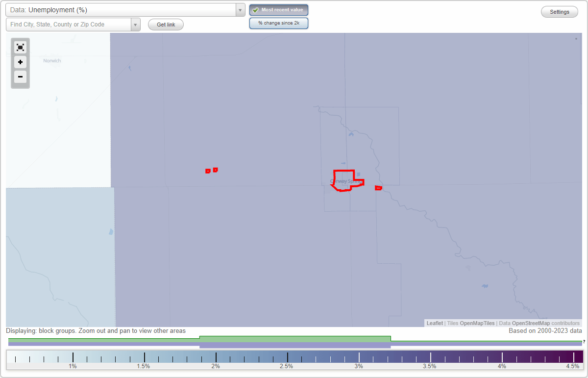Zoom out using the minus icon

click(x=20, y=76)
